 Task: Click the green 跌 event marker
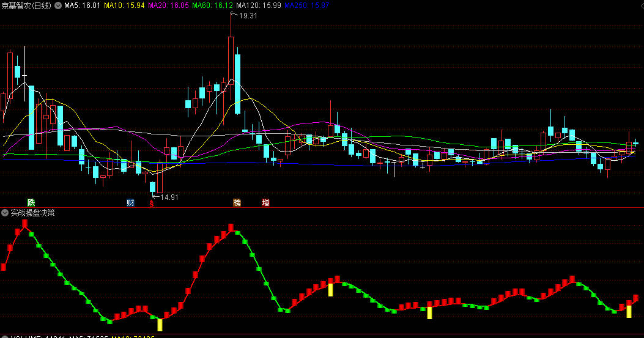click(x=31, y=202)
